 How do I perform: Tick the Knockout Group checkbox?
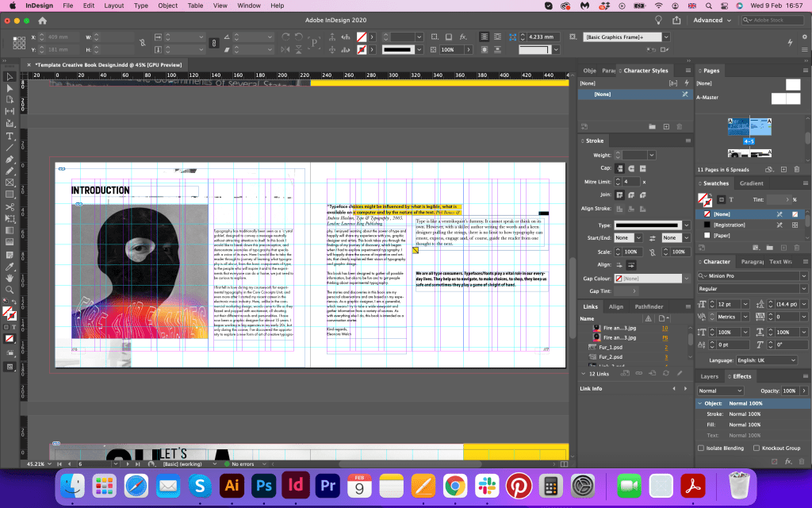(756, 448)
